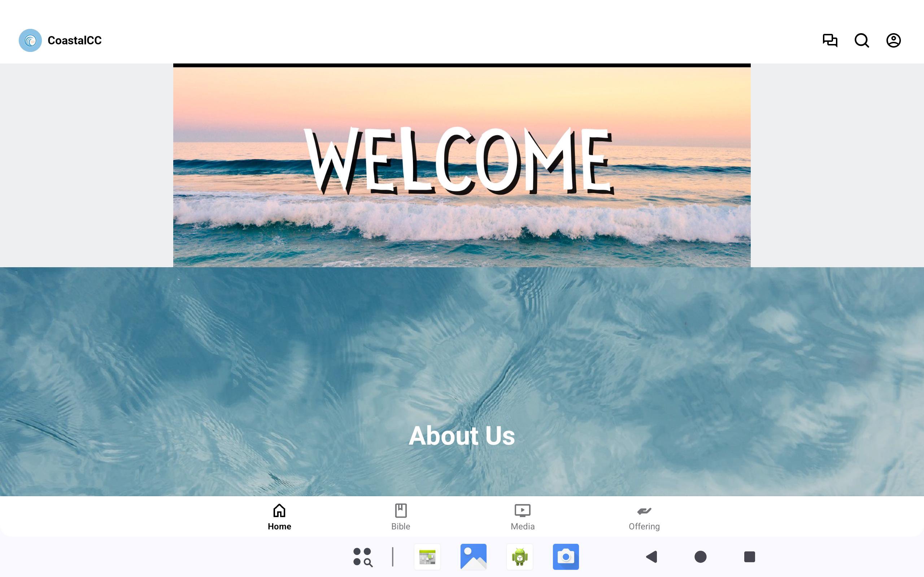Tap the Bible book icon
This screenshot has width=924, height=577.
tap(401, 510)
